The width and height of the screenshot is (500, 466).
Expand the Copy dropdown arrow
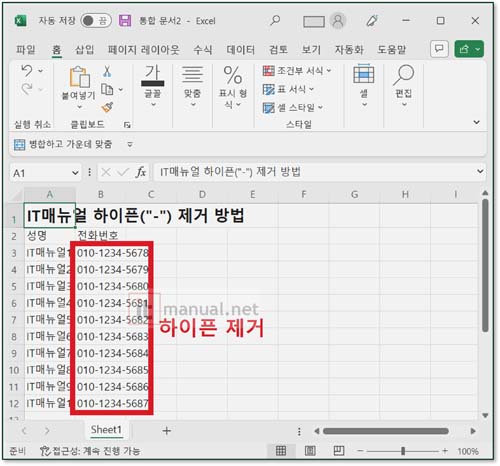point(121,89)
